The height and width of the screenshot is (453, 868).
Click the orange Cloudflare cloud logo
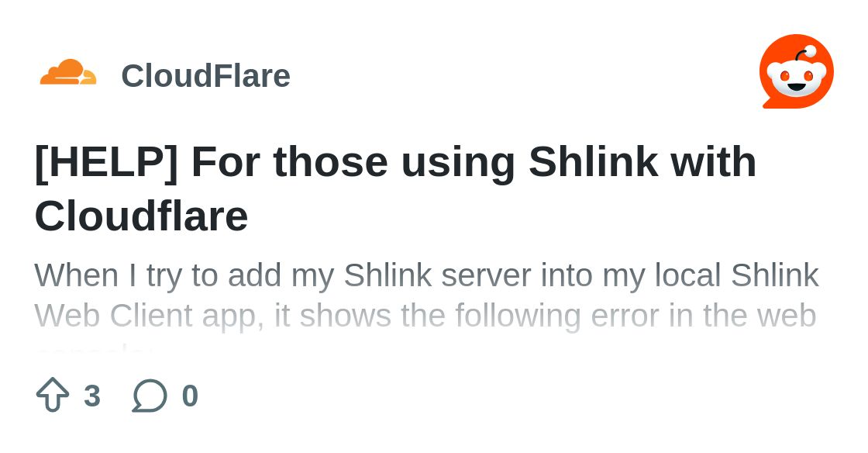(x=68, y=74)
